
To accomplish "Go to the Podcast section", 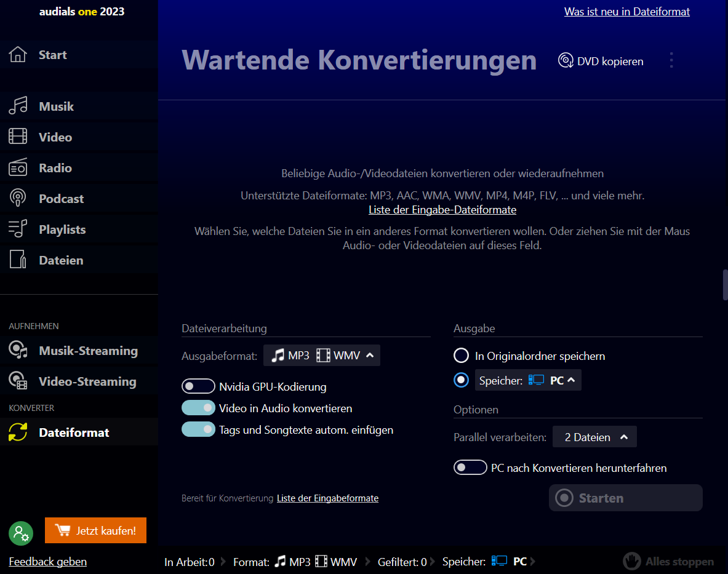I will point(79,199).
